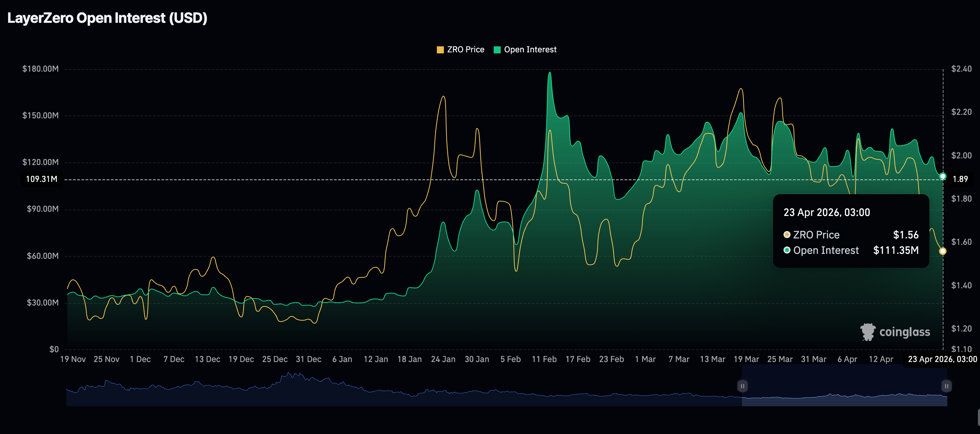Screen dimensions: 980x434
Task: Click the coinglass logo watermark
Action: pyautogui.click(x=895, y=332)
